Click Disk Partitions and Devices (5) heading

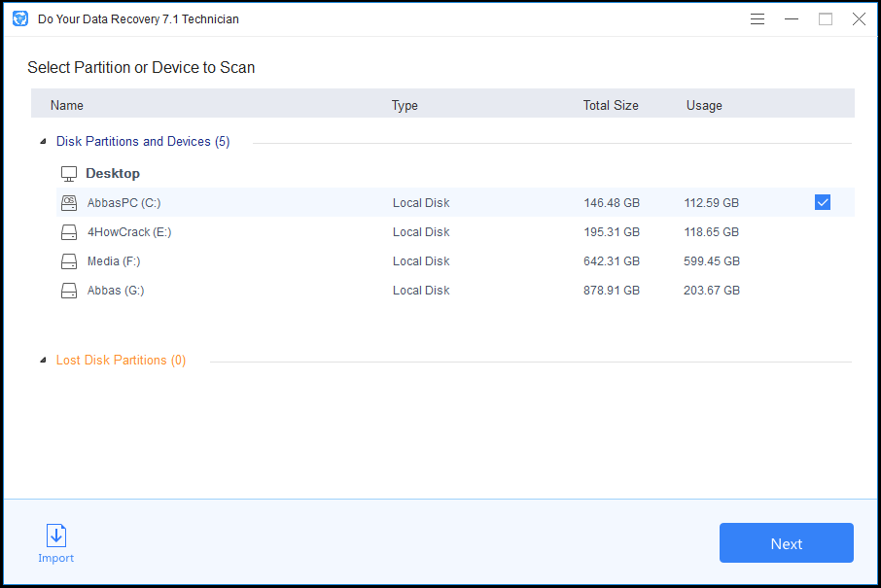tap(143, 142)
